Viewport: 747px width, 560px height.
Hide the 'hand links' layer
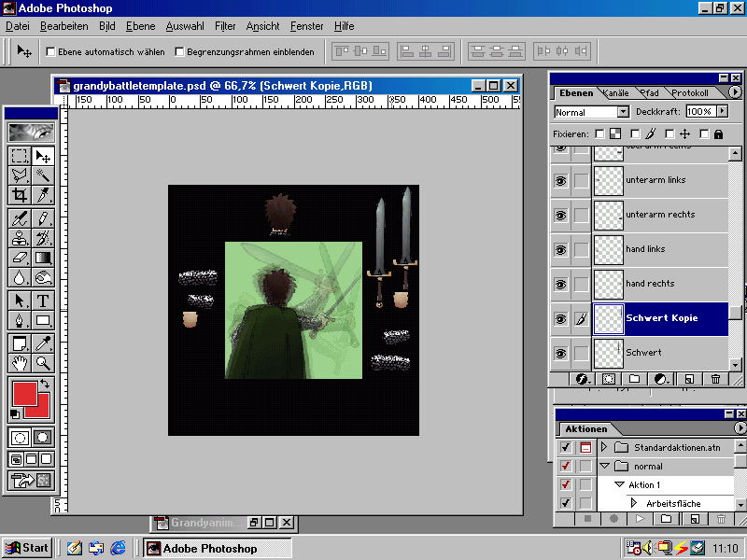(x=560, y=249)
